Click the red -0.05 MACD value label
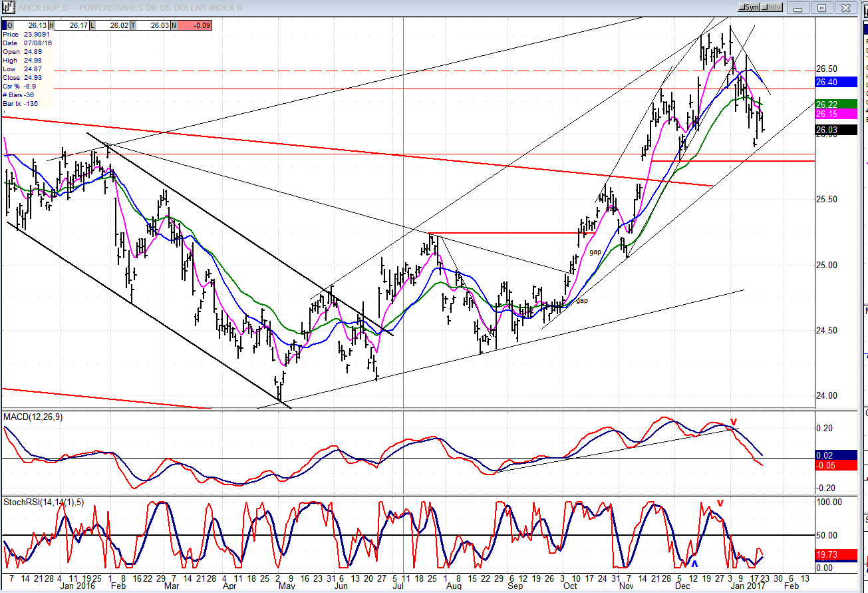868x593 pixels. (x=837, y=465)
